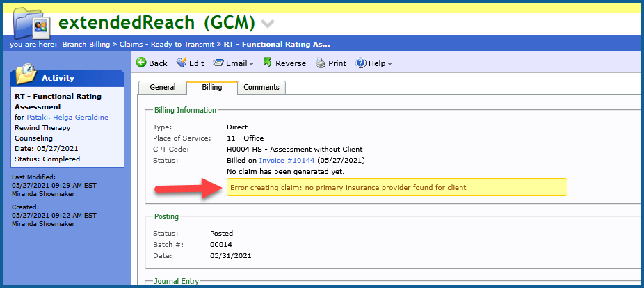
Task: Click 'Status: Completed' in Activity panel
Action: (47, 159)
